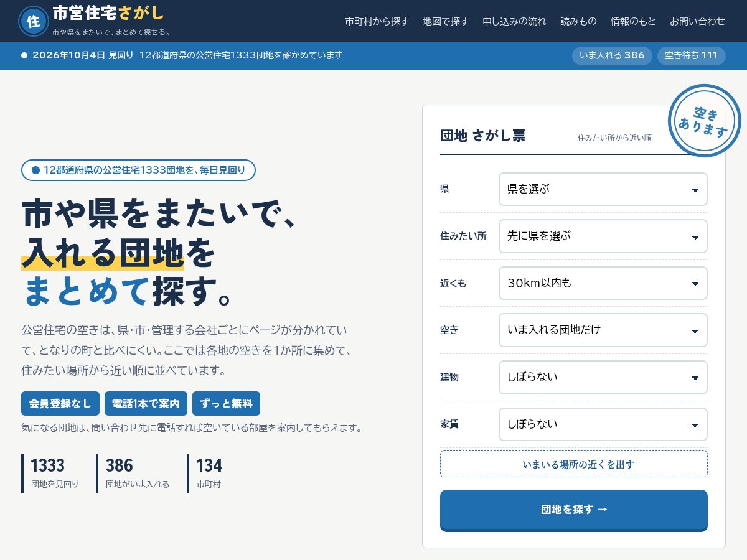Click the white status dot before the date
Screen dimensions: 747x560
[24, 55]
